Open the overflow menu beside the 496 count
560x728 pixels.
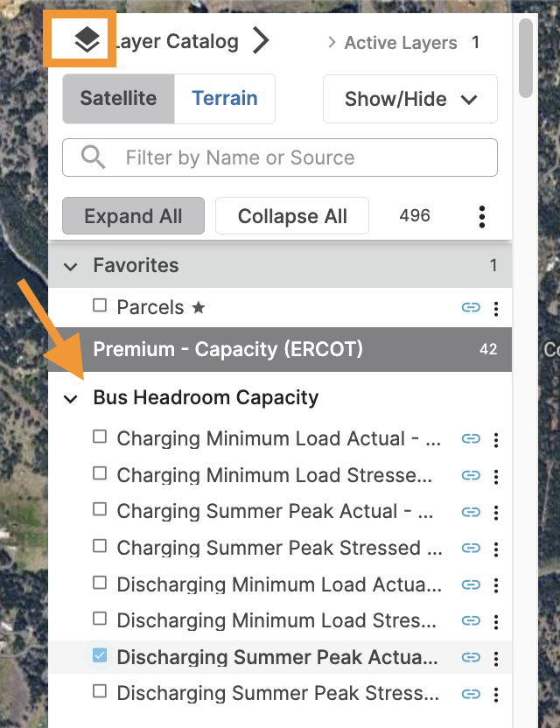(x=481, y=216)
